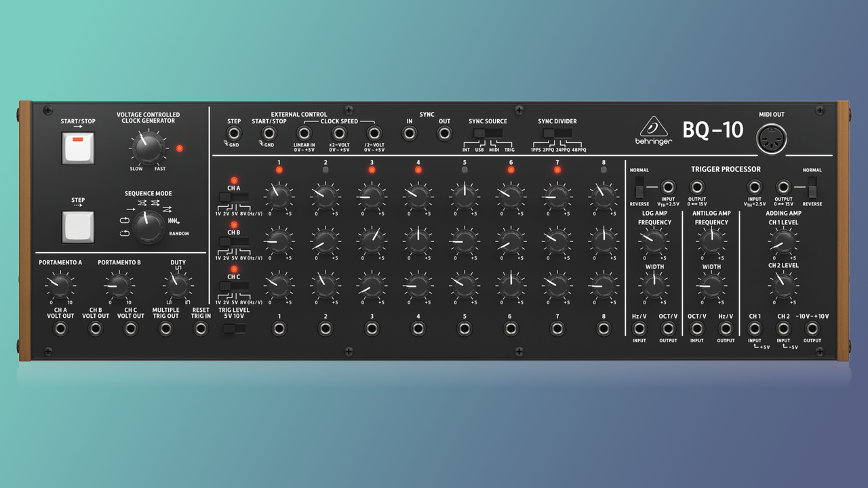Select the RESET TRIG IN jack

click(x=201, y=329)
